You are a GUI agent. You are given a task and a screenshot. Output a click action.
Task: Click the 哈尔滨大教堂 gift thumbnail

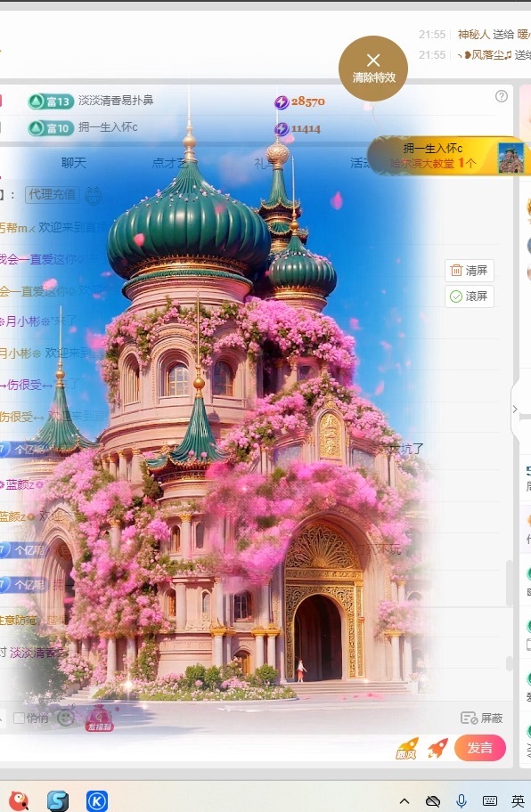[511, 158]
